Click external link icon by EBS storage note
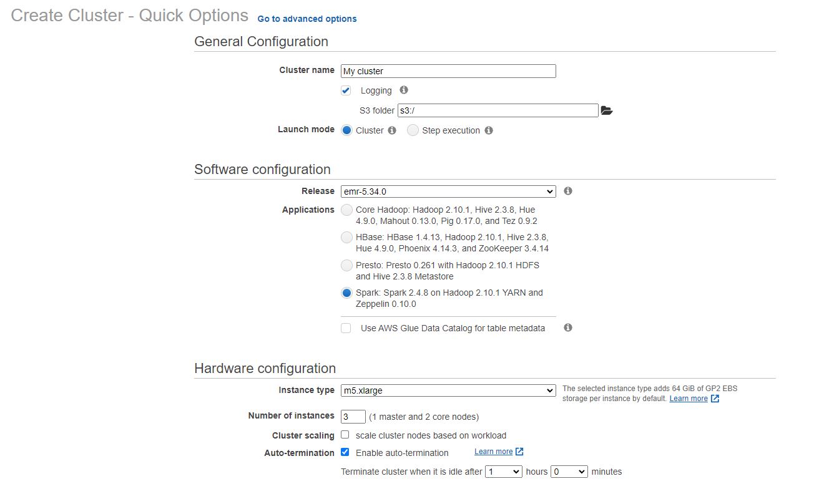 coord(715,399)
